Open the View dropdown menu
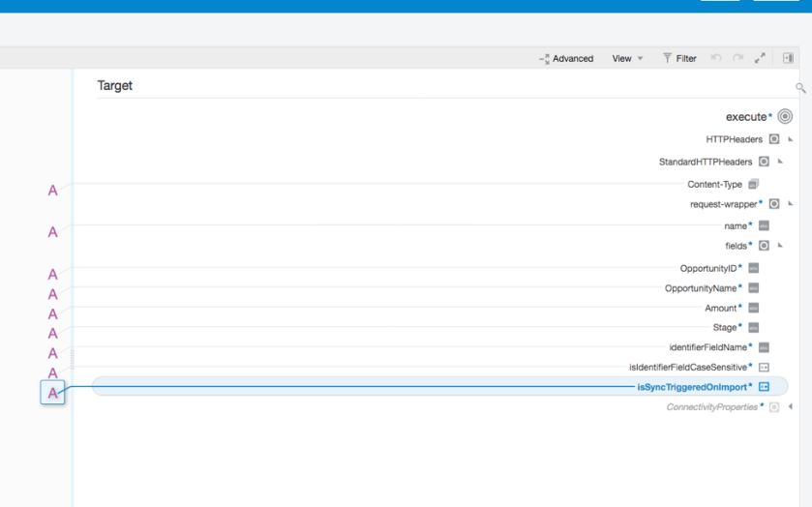812x507 pixels. point(627,58)
